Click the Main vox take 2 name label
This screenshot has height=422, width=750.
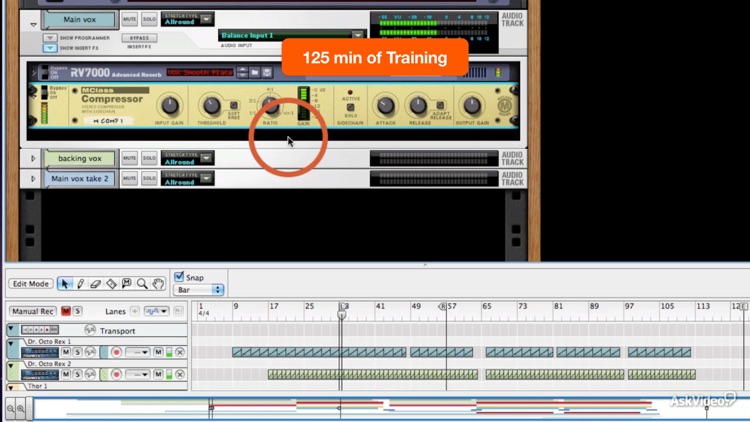(x=79, y=178)
